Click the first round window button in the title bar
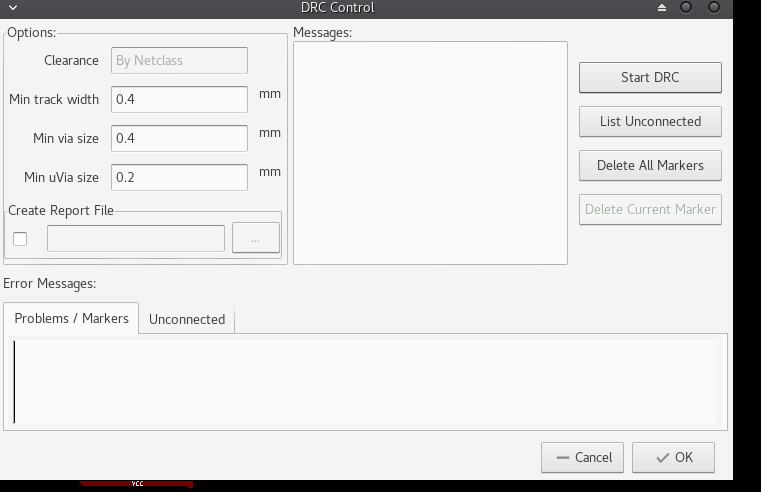The width and height of the screenshot is (761, 492). pos(686,7)
